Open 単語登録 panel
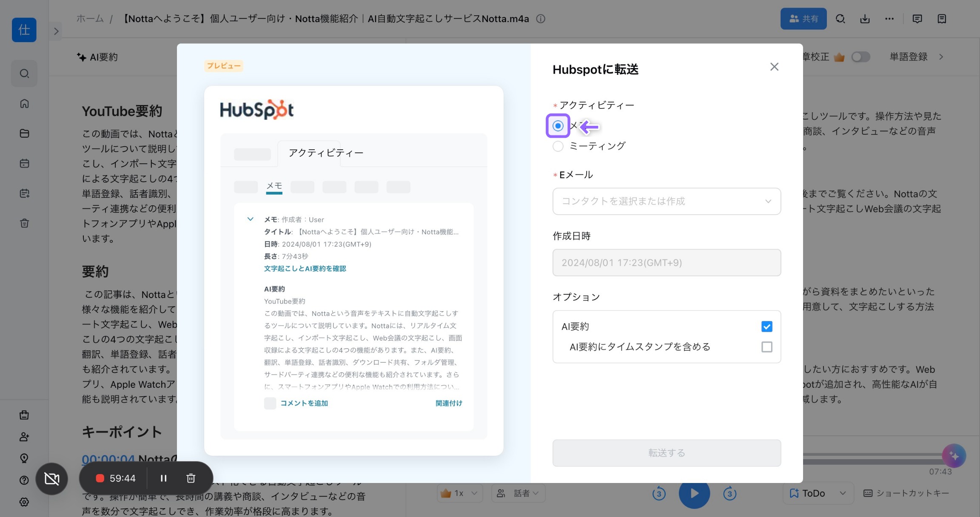 click(916, 57)
